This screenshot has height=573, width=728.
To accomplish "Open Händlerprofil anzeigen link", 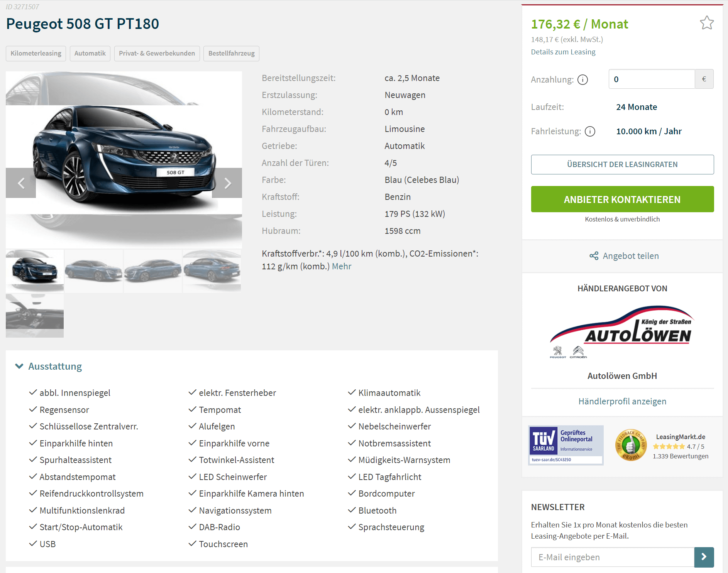I will 622,401.
